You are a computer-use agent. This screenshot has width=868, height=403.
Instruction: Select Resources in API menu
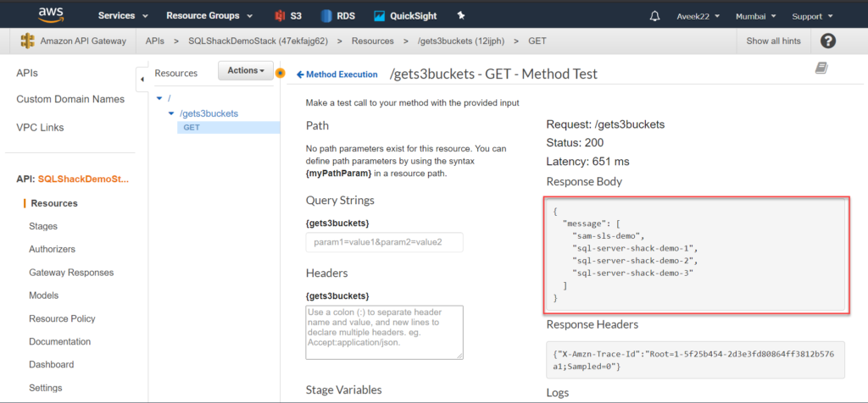pos(54,203)
